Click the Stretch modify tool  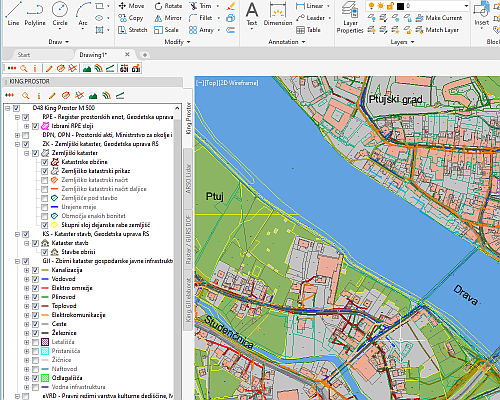click(x=133, y=30)
